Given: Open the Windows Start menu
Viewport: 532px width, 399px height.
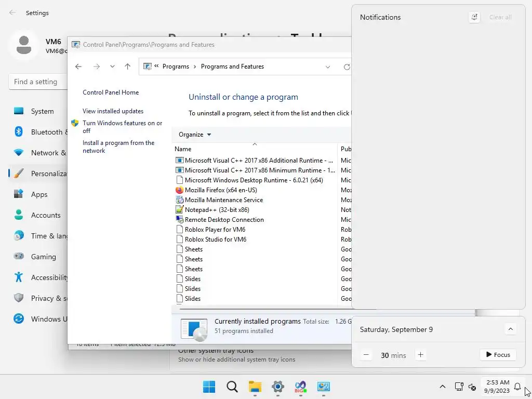Looking at the screenshot, I should pyautogui.click(x=209, y=387).
